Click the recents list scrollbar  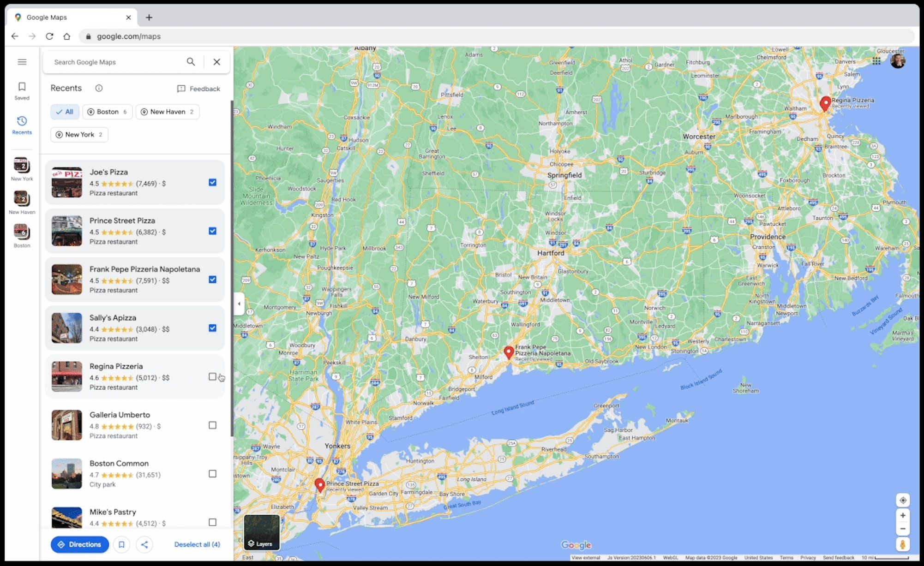[232, 268]
